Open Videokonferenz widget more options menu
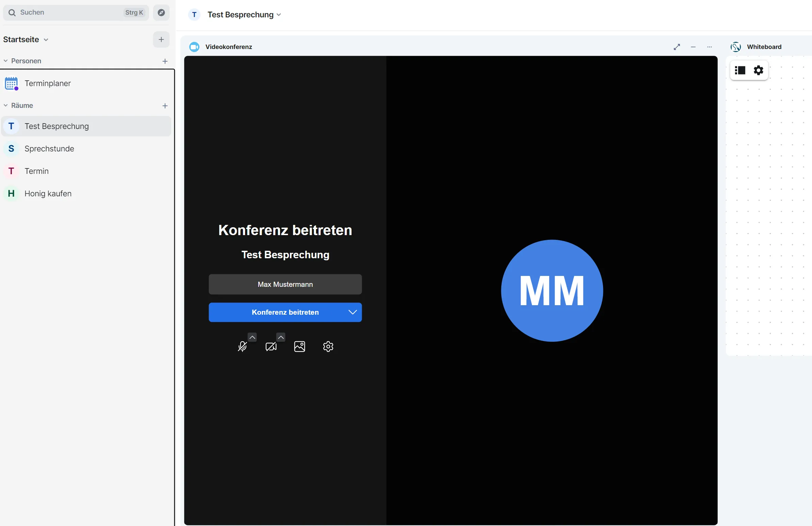 [709, 47]
